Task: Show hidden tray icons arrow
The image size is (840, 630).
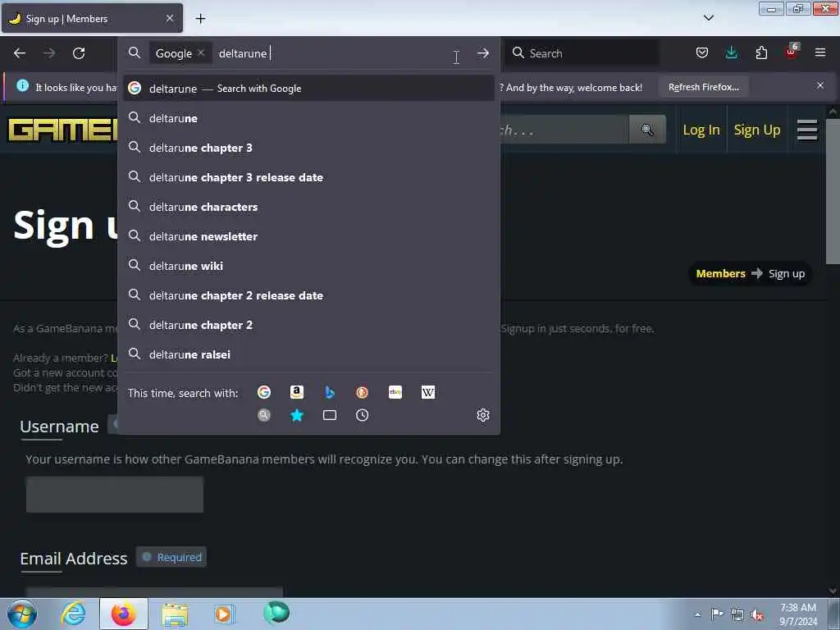Action: (697, 614)
